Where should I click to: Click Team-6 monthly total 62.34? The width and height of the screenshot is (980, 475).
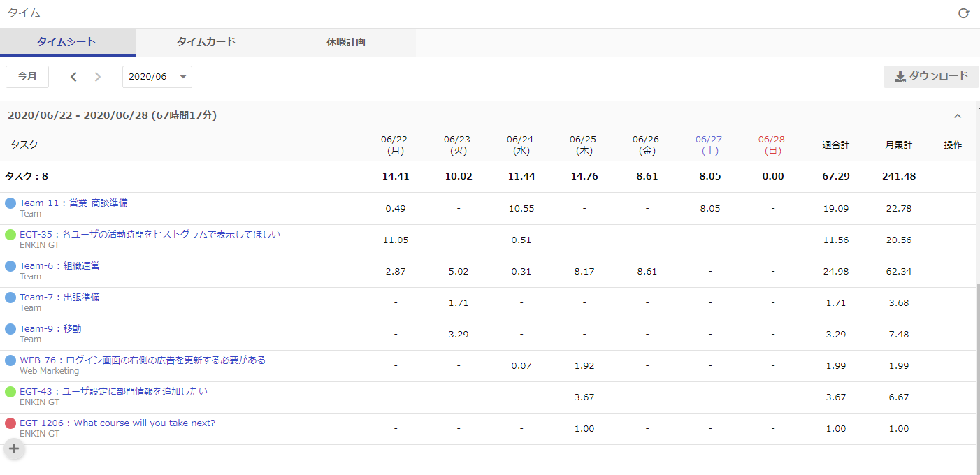[x=899, y=271]
